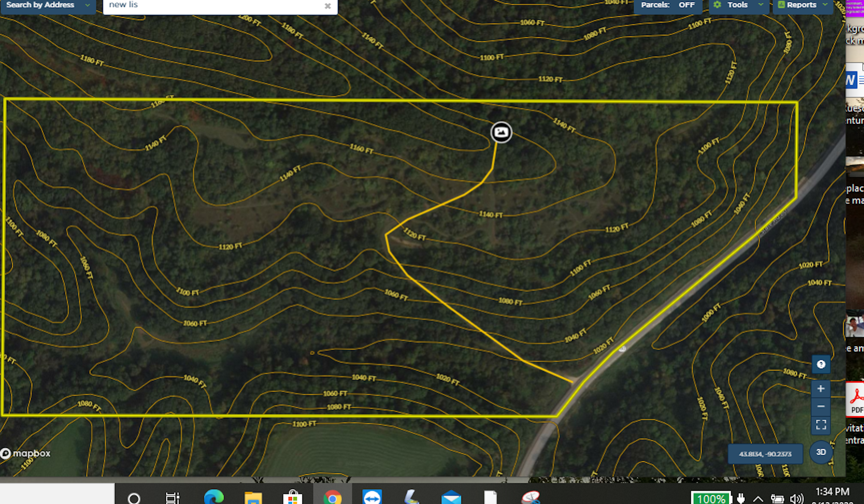Click the photo marker on the map
Viewport: 864px width, 504px height.
(x=501, y=132)
